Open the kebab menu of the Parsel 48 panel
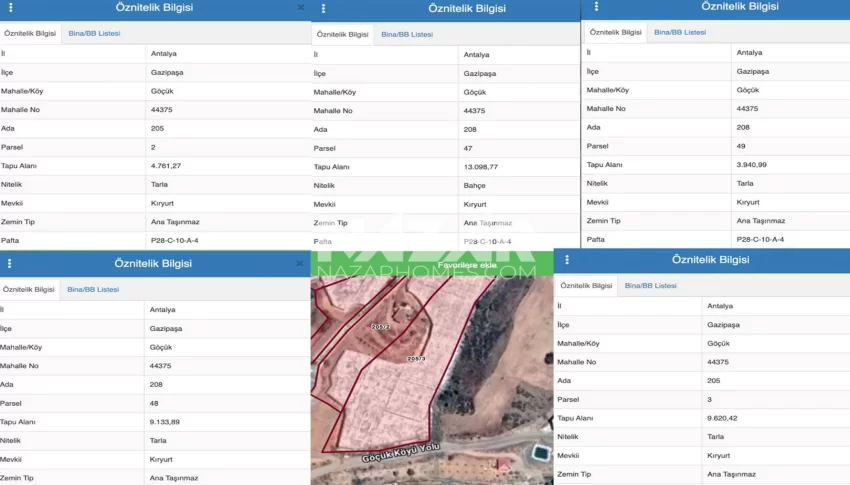The height and width of the screenshot is (485, 850). click(x=10, y=264)
